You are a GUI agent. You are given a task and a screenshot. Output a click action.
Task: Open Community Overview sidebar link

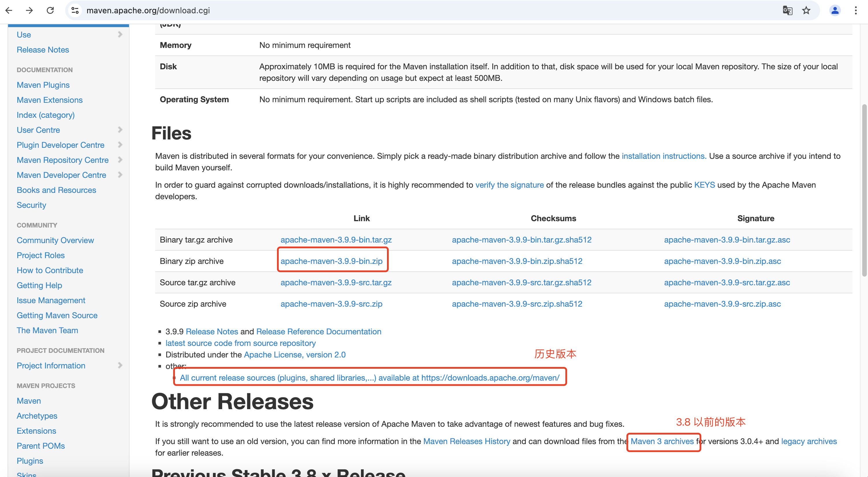coord(55,240)
